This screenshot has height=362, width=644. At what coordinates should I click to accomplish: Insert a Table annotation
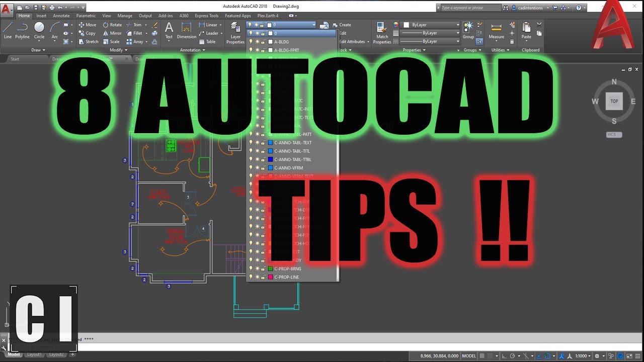coord(207,42)
